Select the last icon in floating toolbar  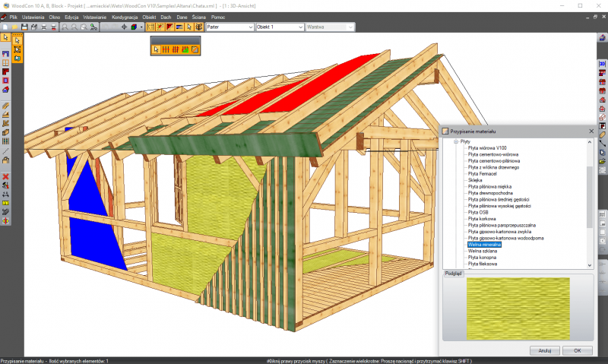[195, 49]
